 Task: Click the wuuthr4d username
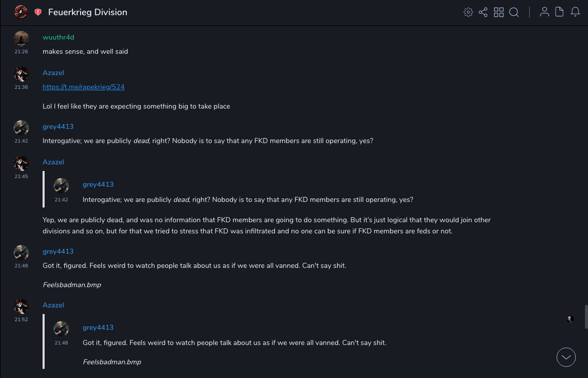58,37
